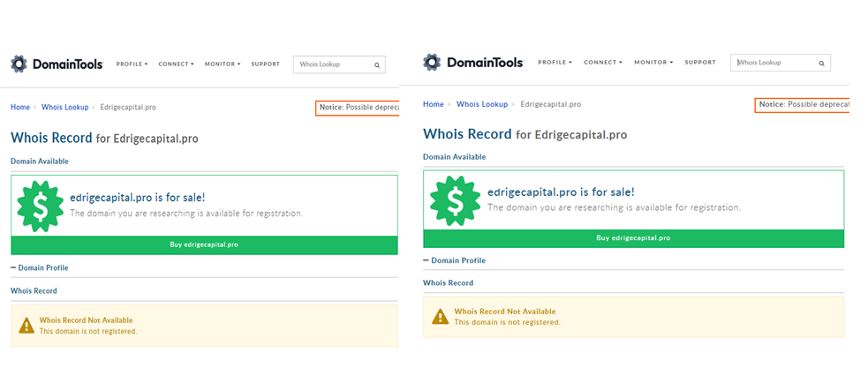Open SUPPORT menu in left screenshot
Screen dimensions: 868x376
265,64
